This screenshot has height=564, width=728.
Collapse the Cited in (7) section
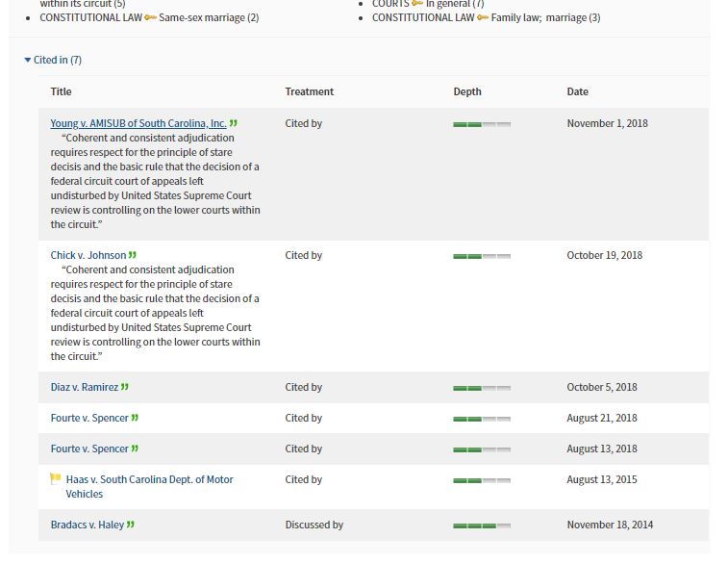pos(53,60)
